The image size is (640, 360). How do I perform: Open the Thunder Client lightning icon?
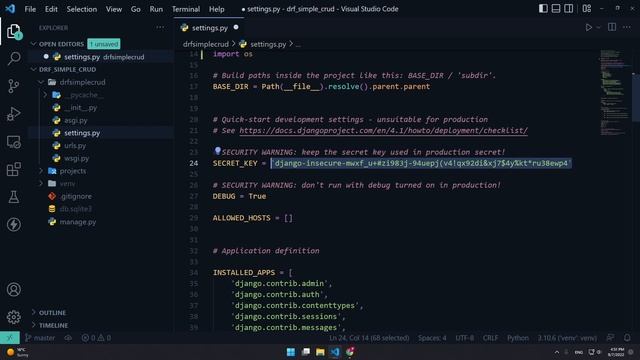tap(13, 224)
